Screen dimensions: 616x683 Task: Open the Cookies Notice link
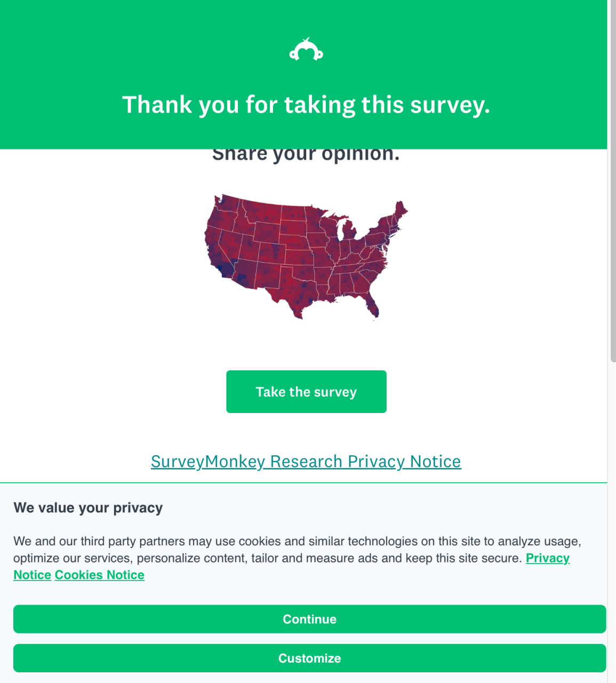pos(99,575)
